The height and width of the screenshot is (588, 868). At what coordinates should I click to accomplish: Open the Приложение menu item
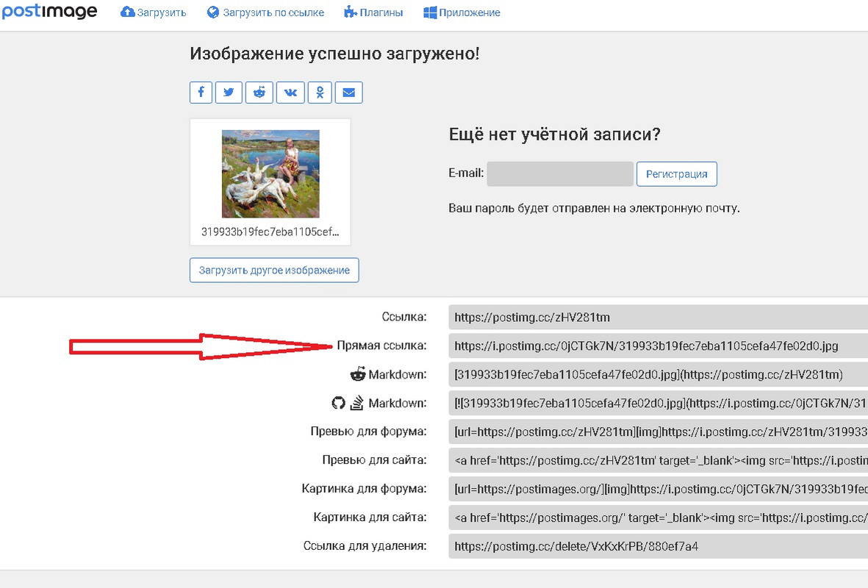pyautogui.click(x=462, y=12)
